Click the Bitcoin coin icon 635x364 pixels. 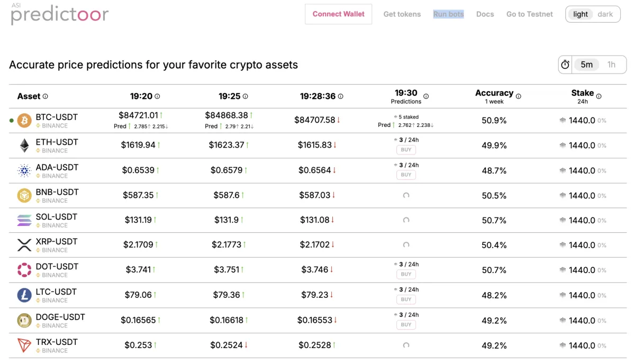[24, 121]
